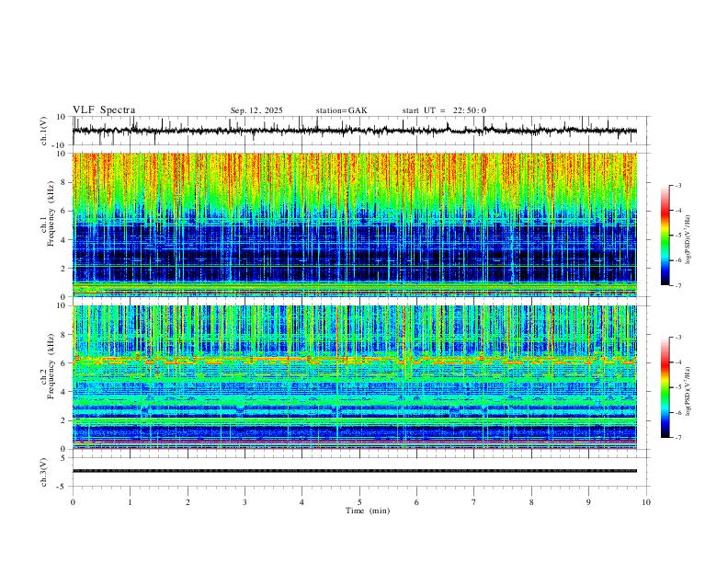This screenshot has width=728, height=563.
Task: Click the time axis tick label '0'
Action: [x=73, y=502]
